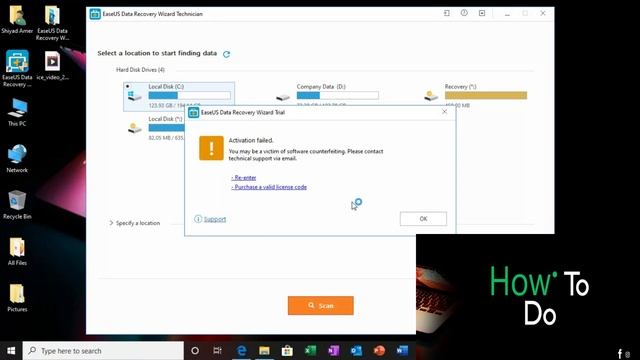Click the Company Data (D:) usage bar
The width and height of the screenshot is (640, 360).
(x=338, y=96)
